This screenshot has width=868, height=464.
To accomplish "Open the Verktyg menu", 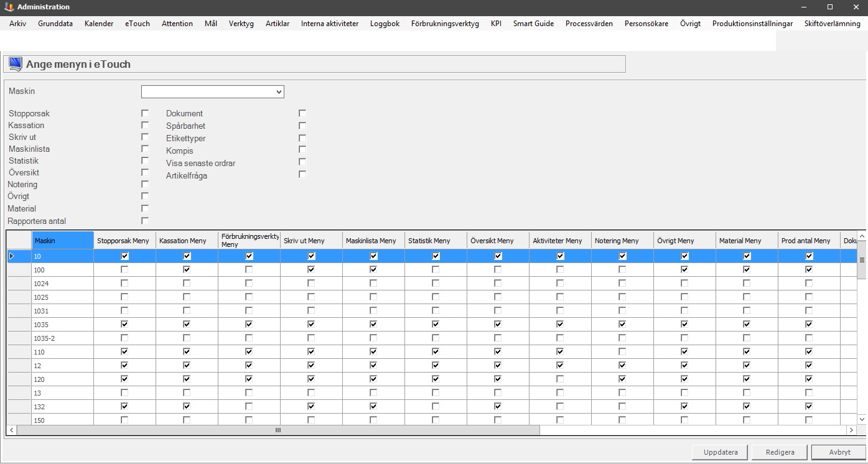I will (241, 24).
